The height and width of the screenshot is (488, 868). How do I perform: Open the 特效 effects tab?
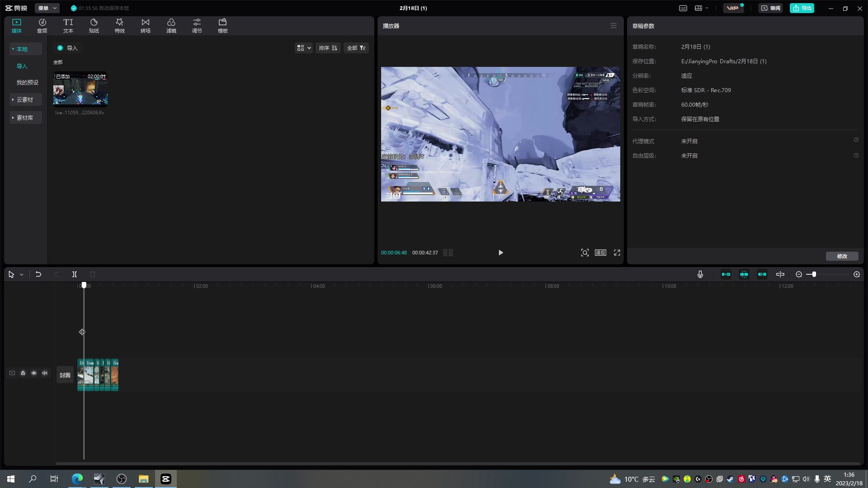point(120,26)
